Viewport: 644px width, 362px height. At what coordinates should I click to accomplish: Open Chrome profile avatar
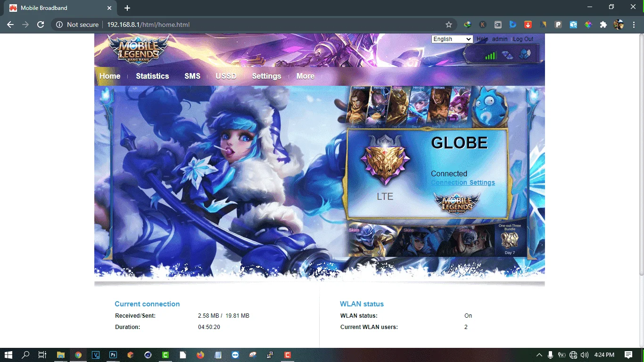619,25
